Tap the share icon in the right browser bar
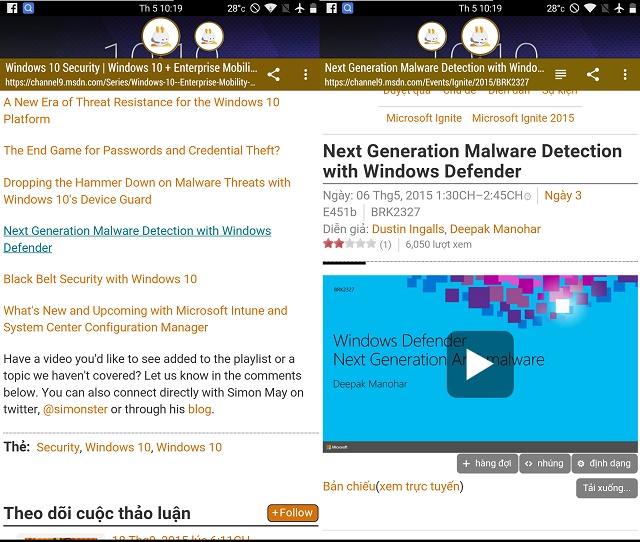Image resolution: width=640 pixels, height=542 pixels. pos(593,74)
